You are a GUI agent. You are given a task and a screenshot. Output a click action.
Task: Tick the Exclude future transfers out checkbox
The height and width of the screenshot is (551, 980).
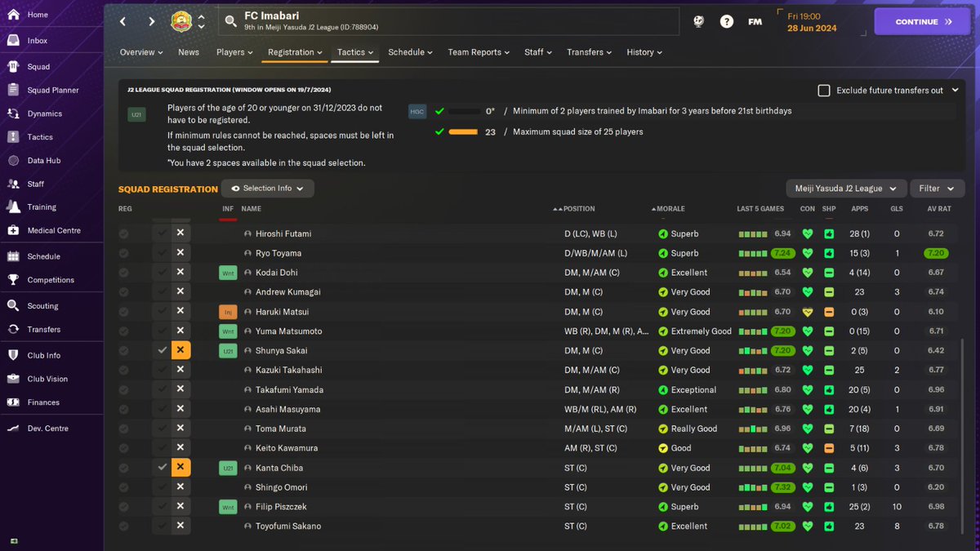(824, 91)
